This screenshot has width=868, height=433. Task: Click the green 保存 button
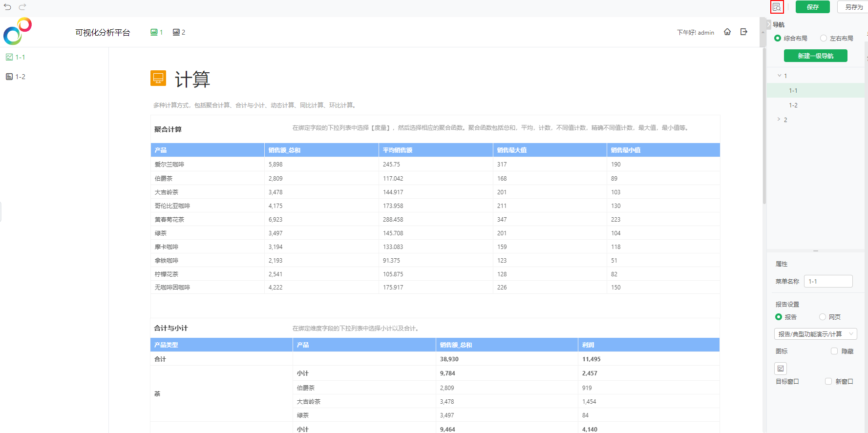[812, 7]
